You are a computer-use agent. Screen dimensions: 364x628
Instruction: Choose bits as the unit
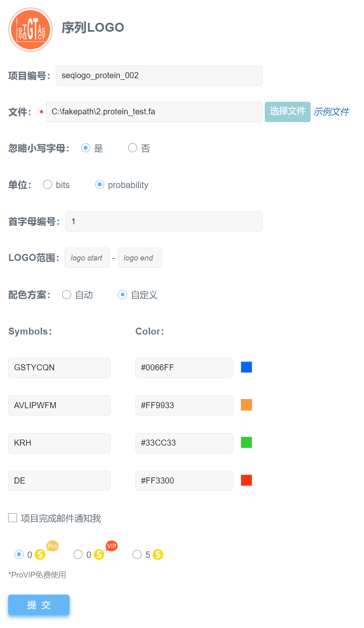(48, 184)
